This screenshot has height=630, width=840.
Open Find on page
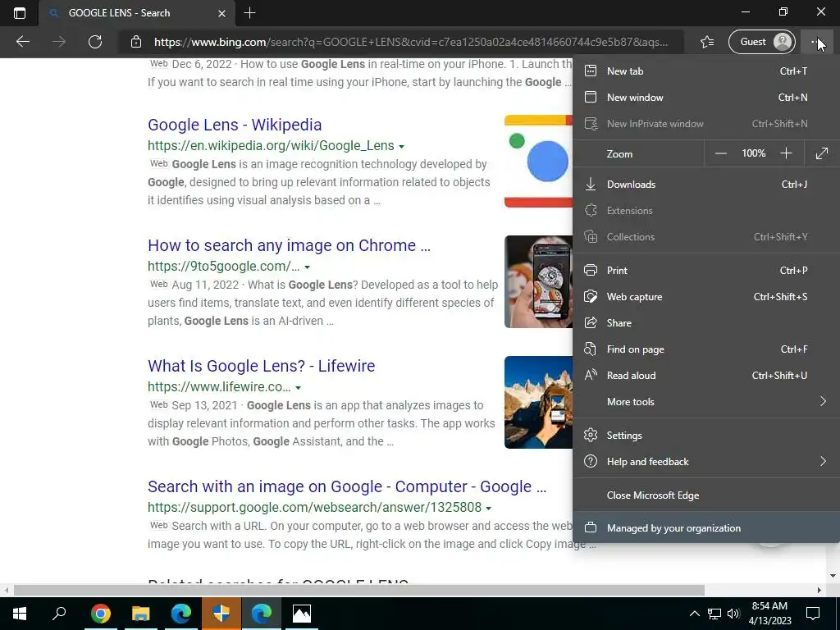[706, 349]
